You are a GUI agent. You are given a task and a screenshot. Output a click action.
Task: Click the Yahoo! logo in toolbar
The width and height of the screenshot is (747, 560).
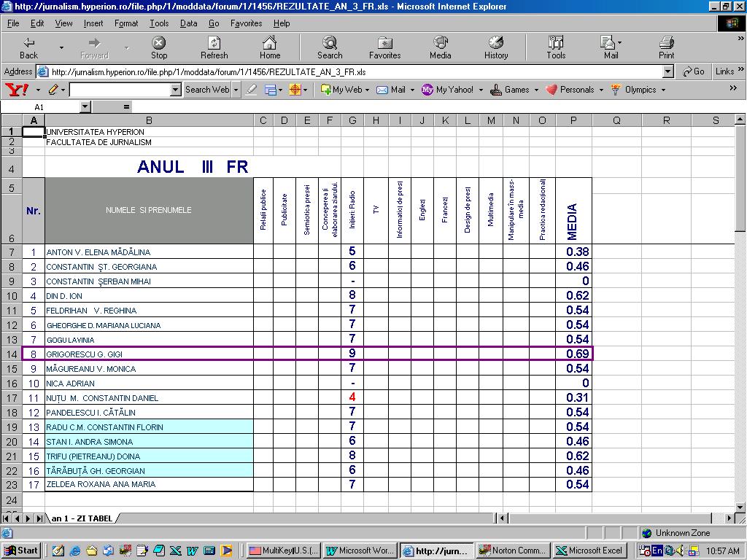[x=16, y=90]
